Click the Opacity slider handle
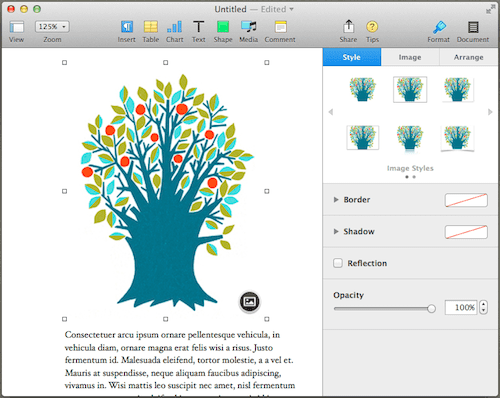 tap(431, 309)
